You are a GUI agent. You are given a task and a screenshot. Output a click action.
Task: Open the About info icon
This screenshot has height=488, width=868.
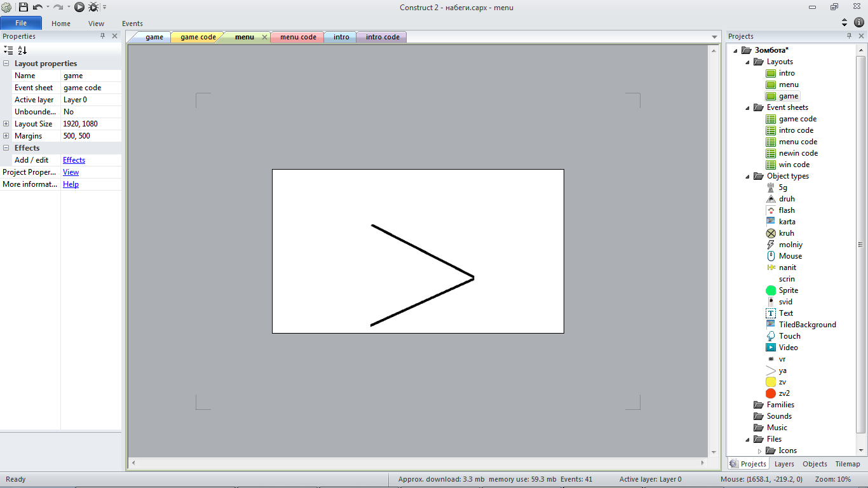pos(858,22)
